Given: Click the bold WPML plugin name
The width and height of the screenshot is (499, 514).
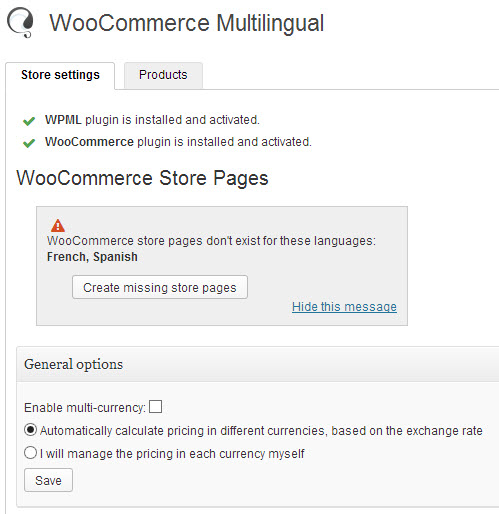Looking at the screenshot, I should click(63, 120).
